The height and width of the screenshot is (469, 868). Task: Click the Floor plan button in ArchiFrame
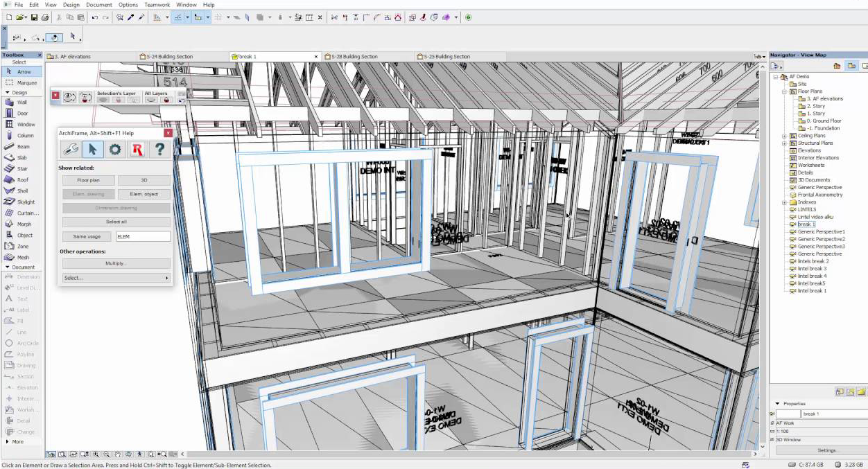coord(88,180)
